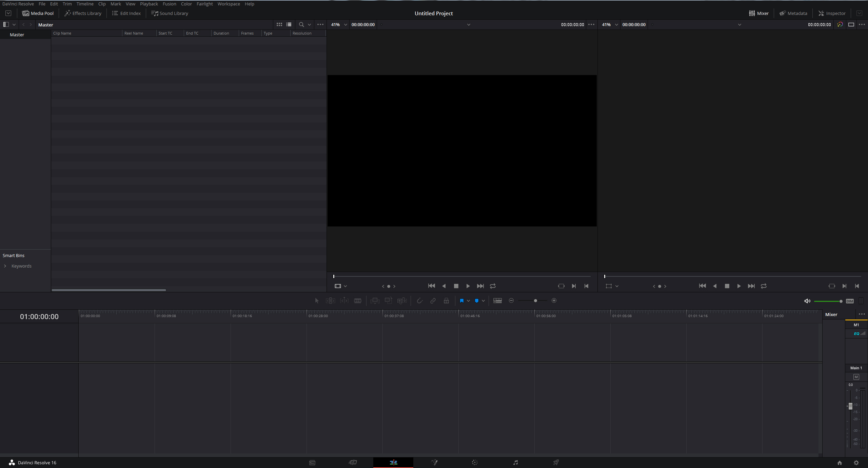Open source viewer zoom 41% dropdown

click(x=346, y=25)
